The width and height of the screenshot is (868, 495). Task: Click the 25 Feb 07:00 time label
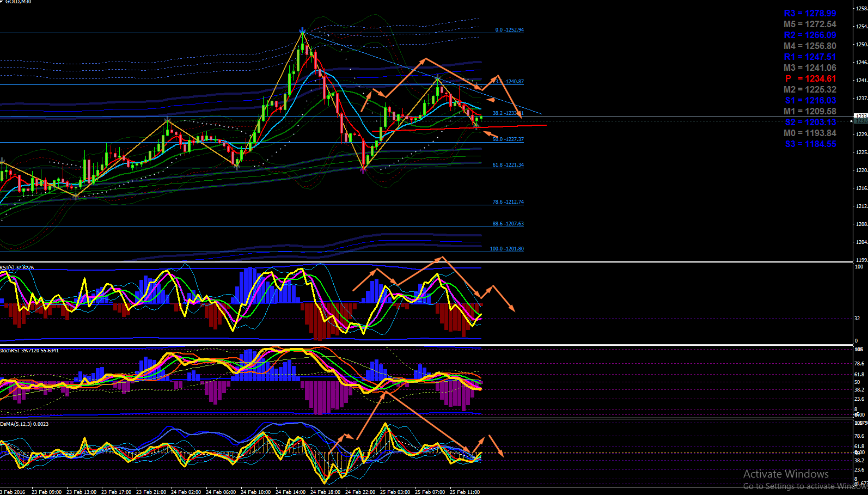tap(430, 492)
